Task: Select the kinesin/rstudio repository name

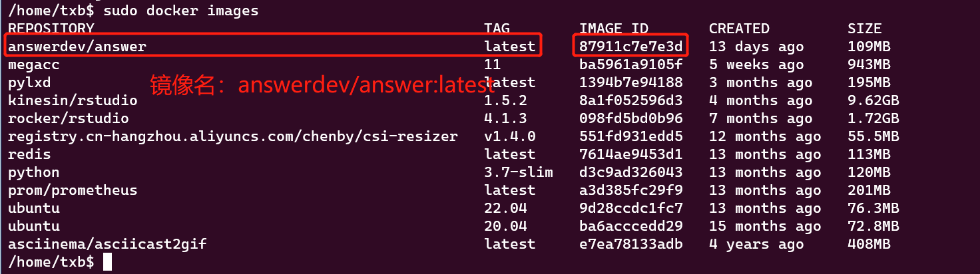Action: tap(73, 100)
